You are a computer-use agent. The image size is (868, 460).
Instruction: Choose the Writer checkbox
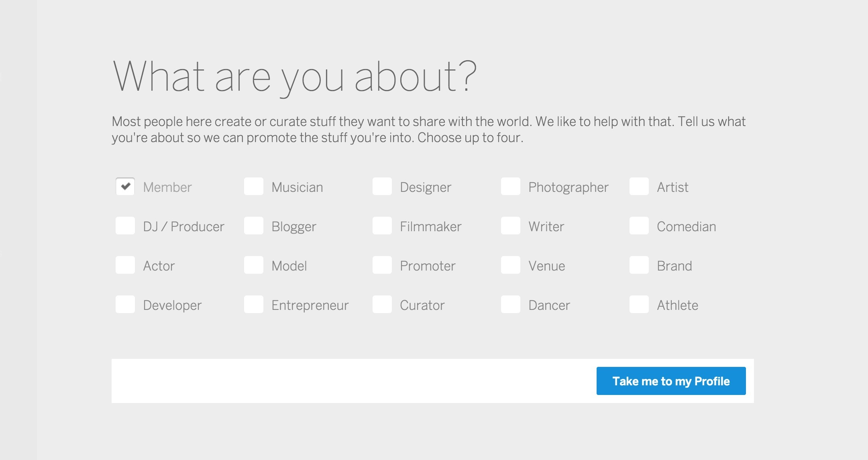click(511, 226)
